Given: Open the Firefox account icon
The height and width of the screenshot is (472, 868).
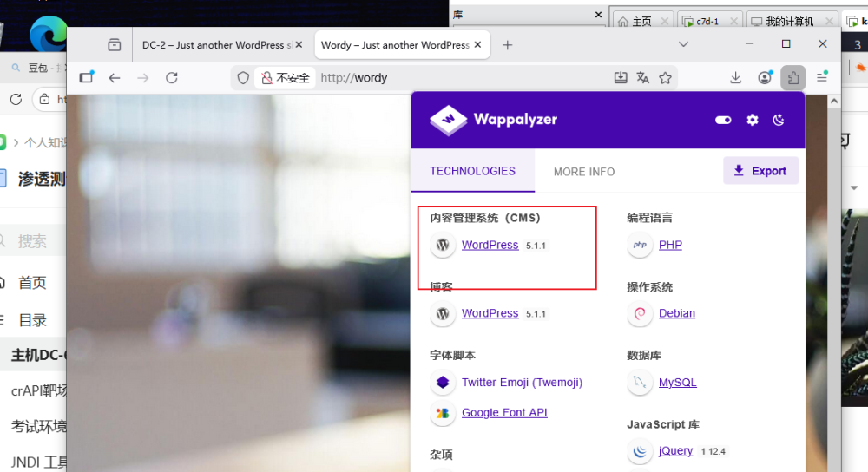Looking at the screenshot, I should [x=765, y=78].
